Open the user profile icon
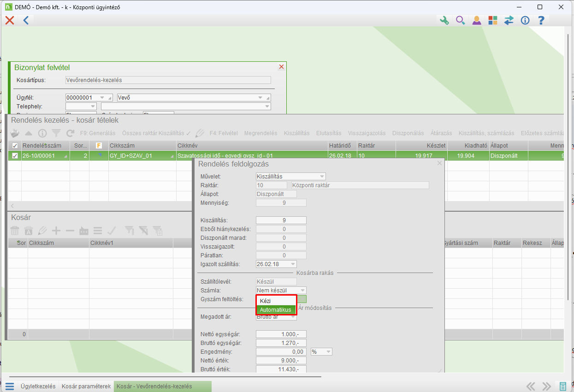The width and height of the screenshot is (574, 392). pos(477,20)
